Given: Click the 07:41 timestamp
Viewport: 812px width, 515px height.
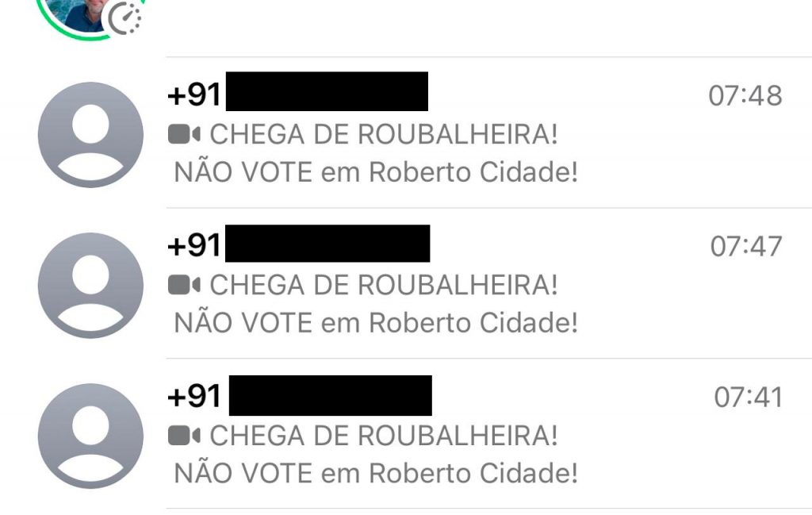Looking at the screenshot, I should click(748, 397).
